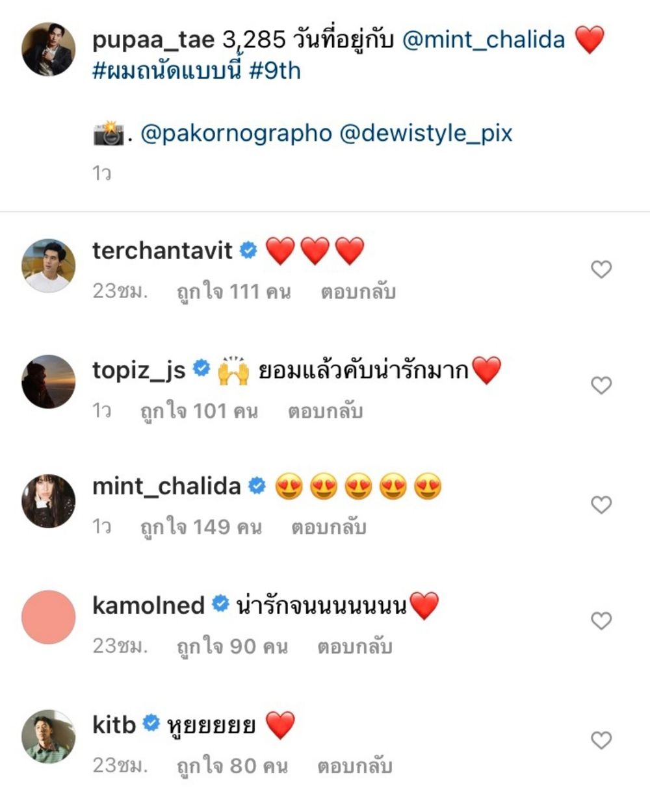This screenshot has width=650, height=812.
Task: Show the 149 likes on mint_chalida's comment
Action: [201, 527]
